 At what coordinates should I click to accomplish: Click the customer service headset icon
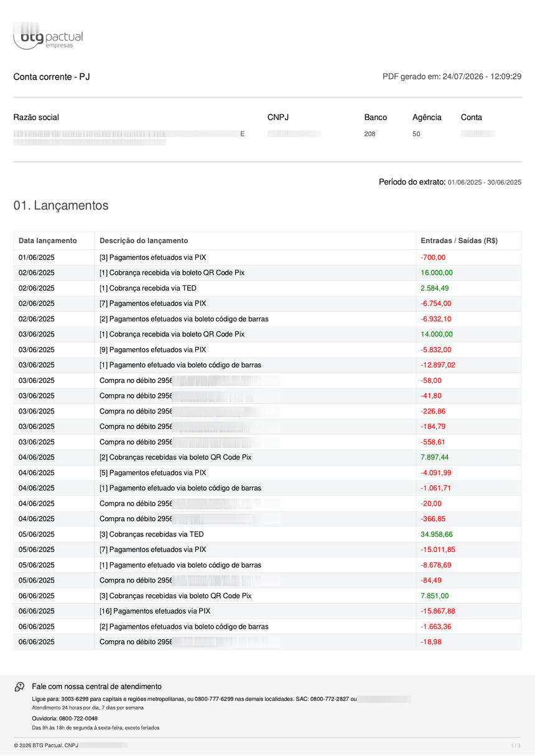click(x=19, y=686)
